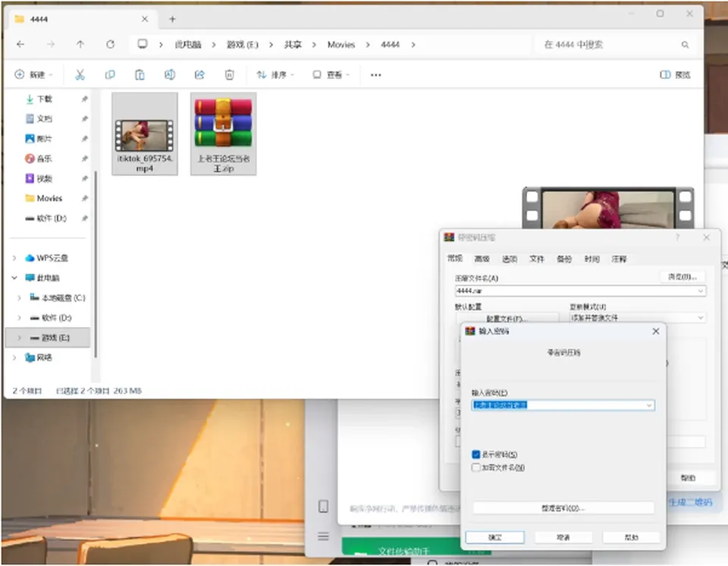The image size is (728, 566).
Task: Click 取消 to cancel the password dialog
Action: pyautogui.click(x=563, y=537)
